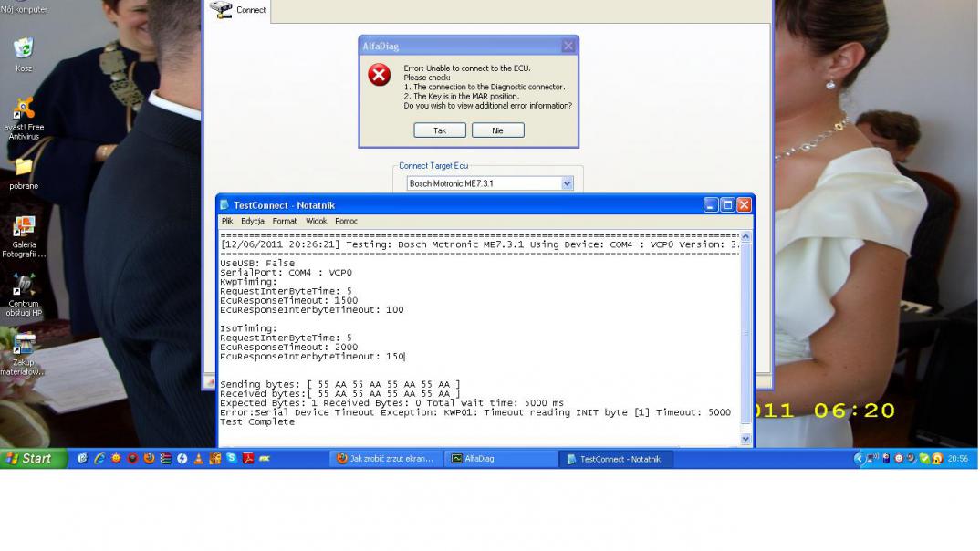Click the Notatnik scrollbar up arrow
Screen dimensions: 980x551
[745, 237]
